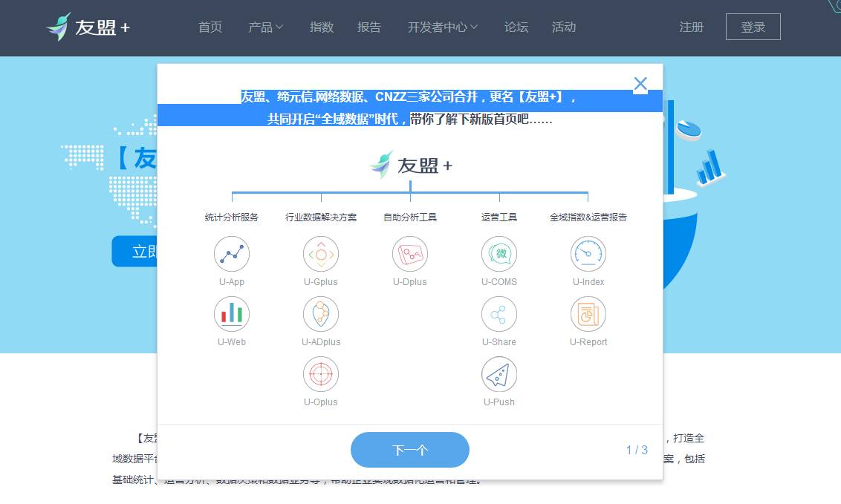
Task: Click the 注册 link
Action: tap(692, 27)
